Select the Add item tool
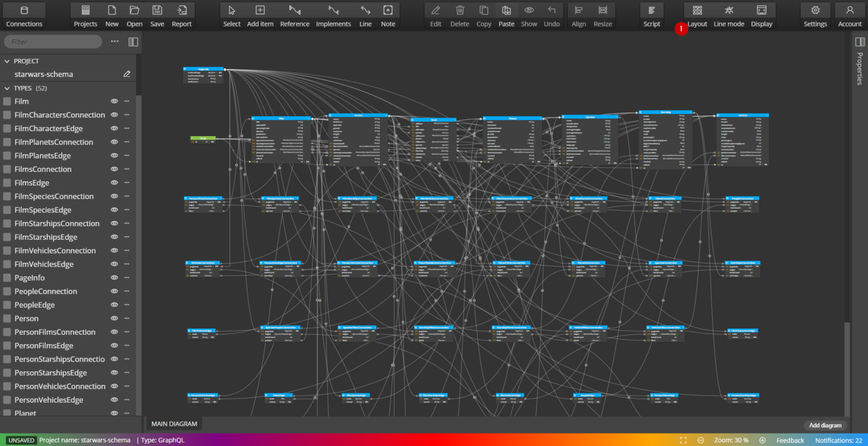This screenshot has height=446, width=868. [260, 16]
